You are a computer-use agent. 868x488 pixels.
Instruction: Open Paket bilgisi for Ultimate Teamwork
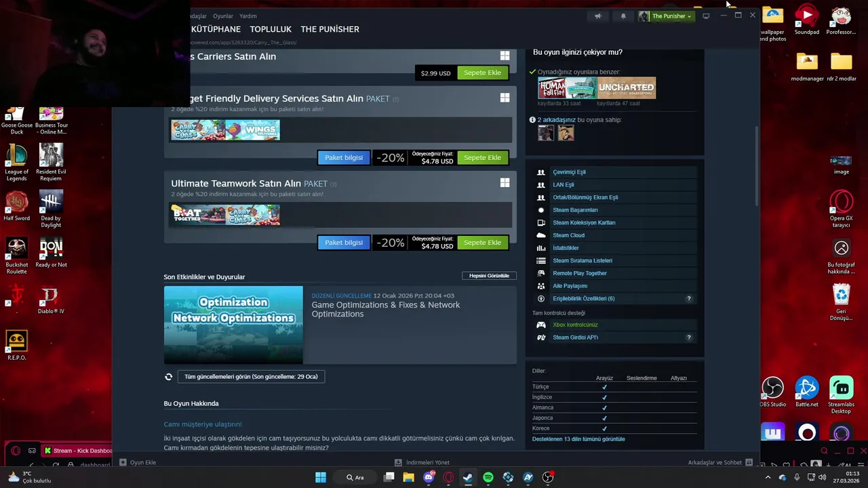(344, 243)
